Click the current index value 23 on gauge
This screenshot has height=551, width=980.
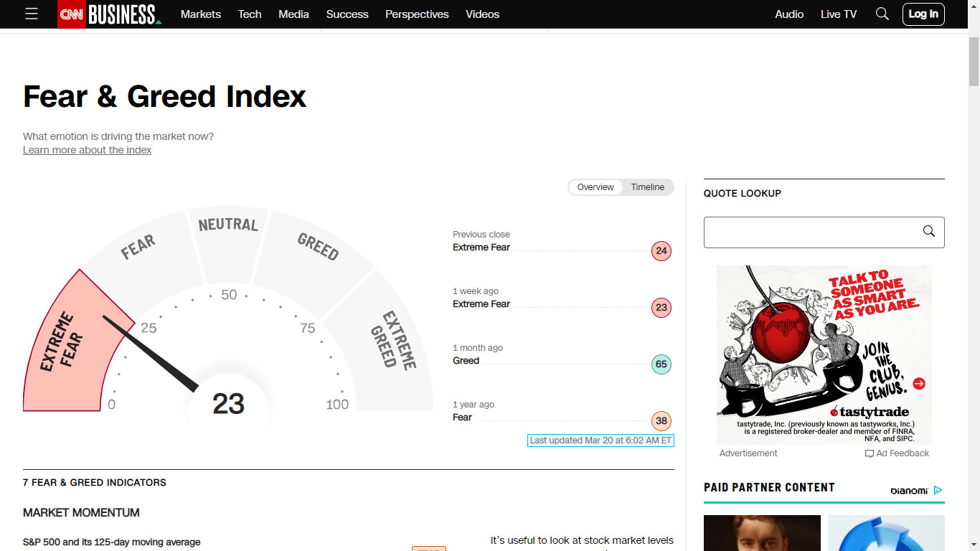(x=229, y=404)
